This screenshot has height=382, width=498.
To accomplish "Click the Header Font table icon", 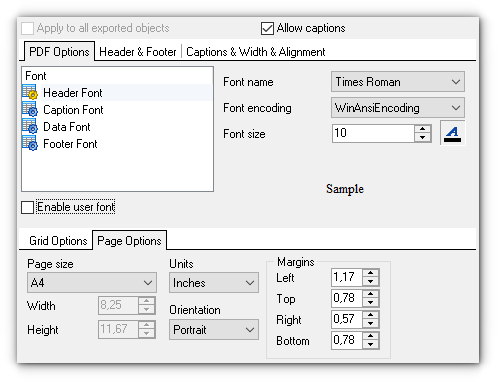I will (30, 92).
